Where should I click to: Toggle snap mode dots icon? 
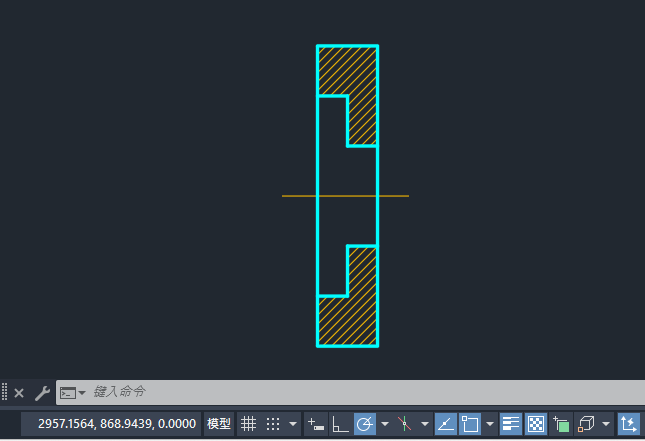[273, 424]
